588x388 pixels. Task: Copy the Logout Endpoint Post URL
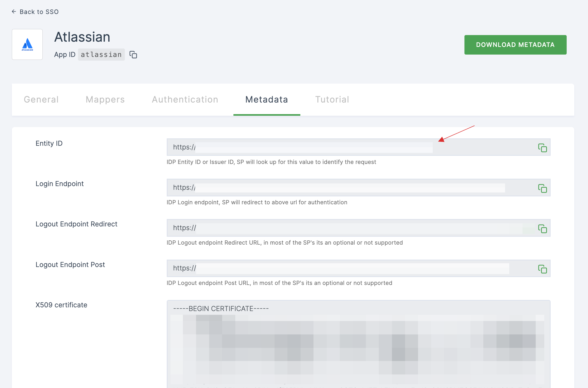click(542, 269)
